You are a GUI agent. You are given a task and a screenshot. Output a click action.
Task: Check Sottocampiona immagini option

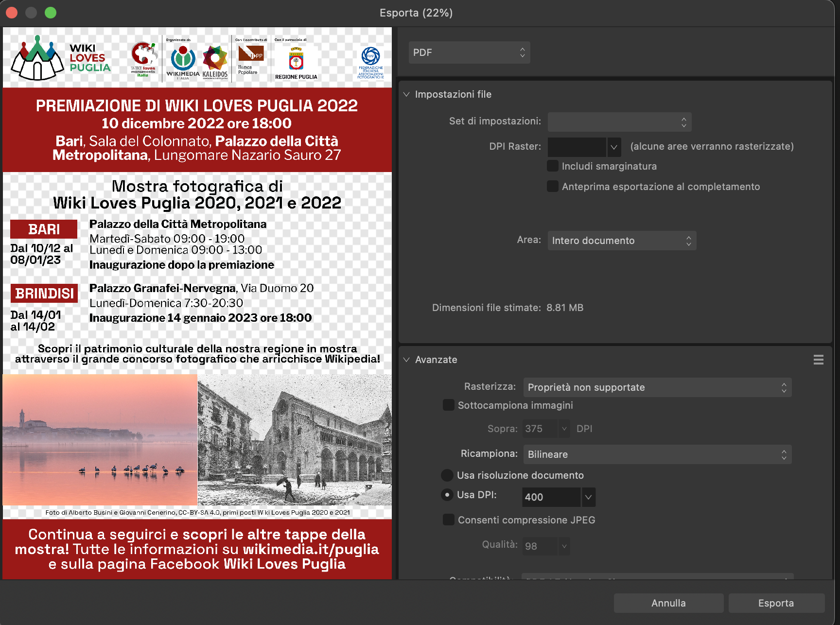[x=449, y=405]
